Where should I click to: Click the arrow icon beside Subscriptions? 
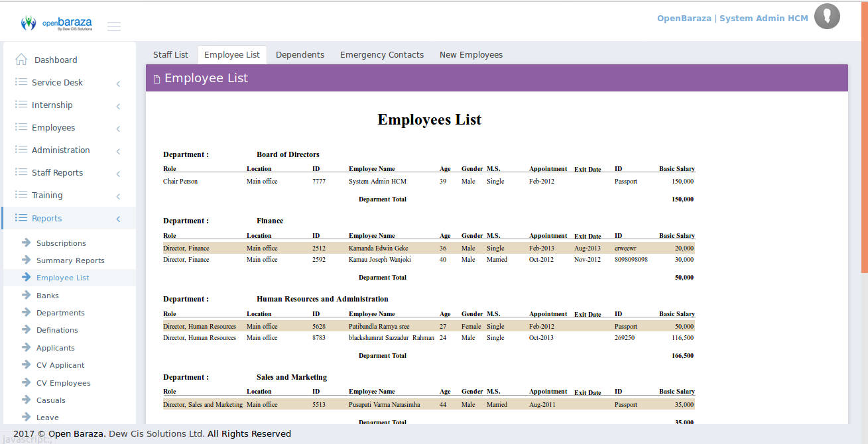tap(27, 243)
